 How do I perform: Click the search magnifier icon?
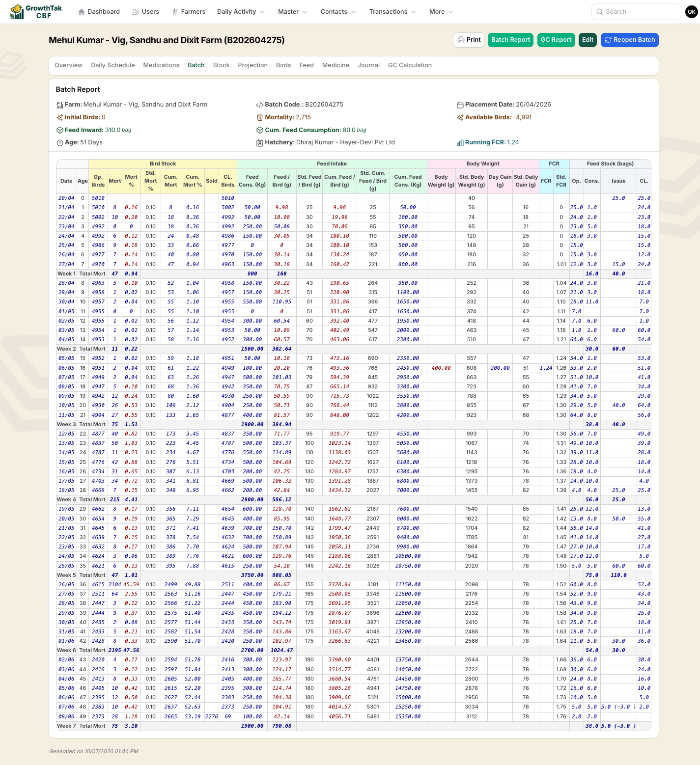pos(600,12)
